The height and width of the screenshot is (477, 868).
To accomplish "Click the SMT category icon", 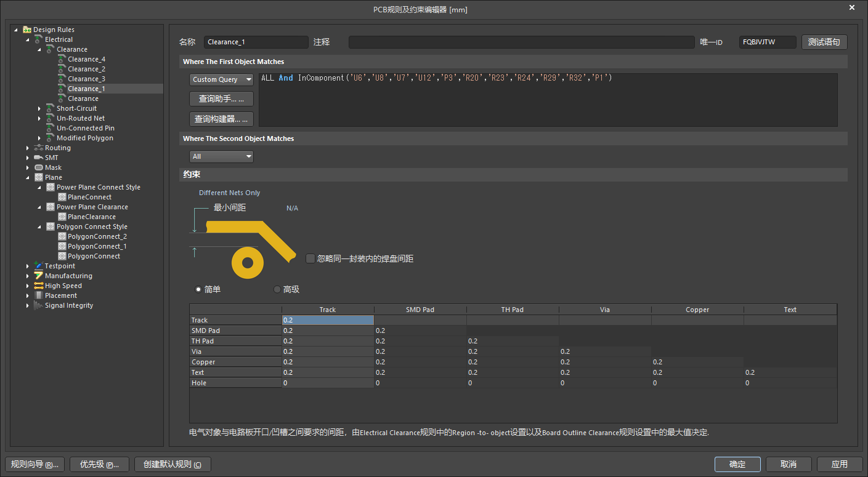I will click(x=39, y=158).
